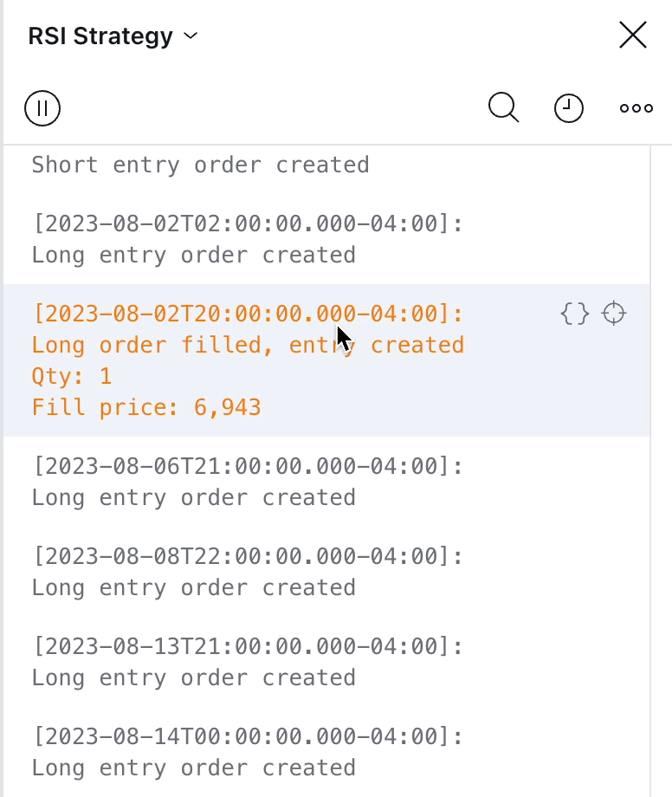Open the RSI Strategy dropdown

[113, 36]
